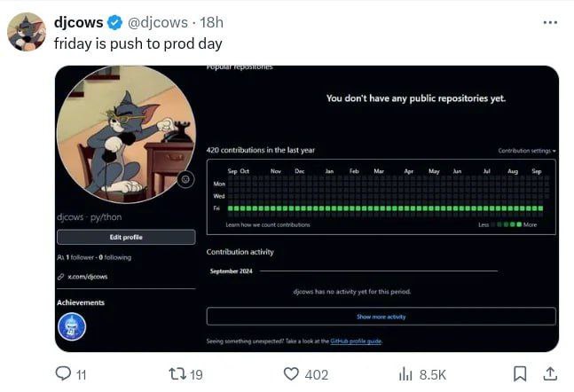Click the blue verified badge
This screenshot has height=392, width=574.
114,23
